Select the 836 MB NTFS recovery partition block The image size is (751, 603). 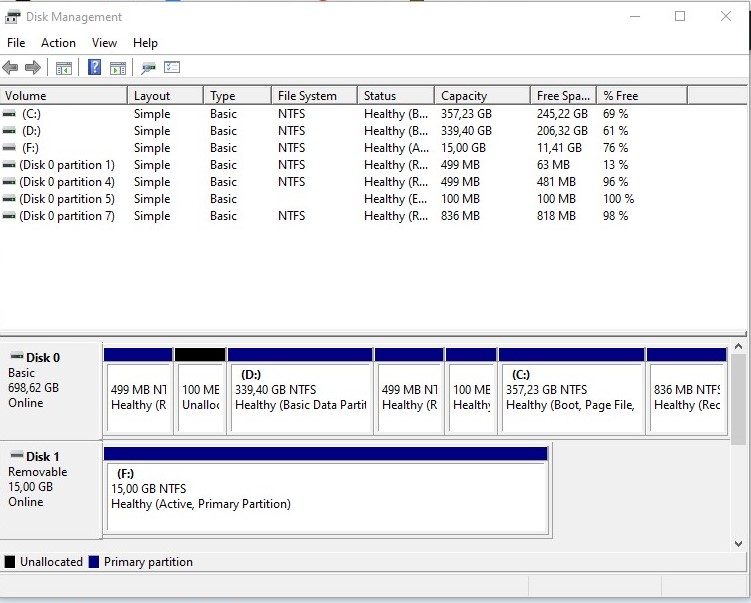(x=686, y=392)
